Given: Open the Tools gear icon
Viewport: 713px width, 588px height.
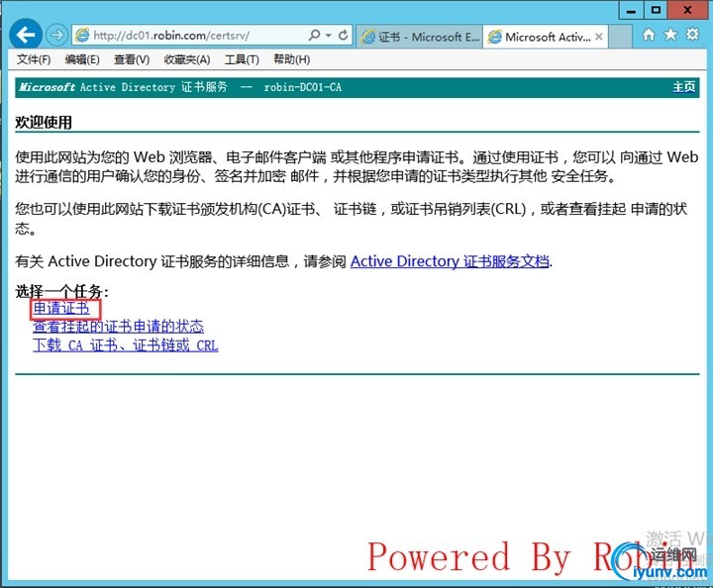Looking at the screenshot, I should click(692, 34).
